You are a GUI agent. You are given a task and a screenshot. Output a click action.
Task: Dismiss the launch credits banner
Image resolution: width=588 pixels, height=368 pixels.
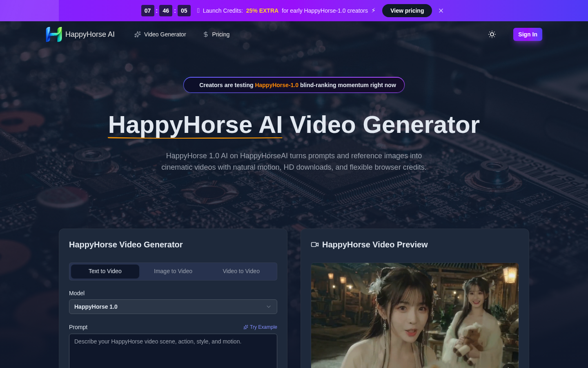tap(441, 11)
